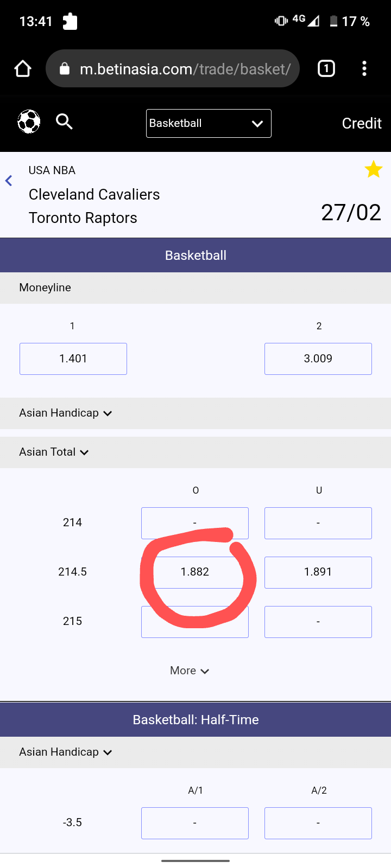Screen dimensions: 391x868
Task: Expand More Asian Total lines
Action: [189, 671]
